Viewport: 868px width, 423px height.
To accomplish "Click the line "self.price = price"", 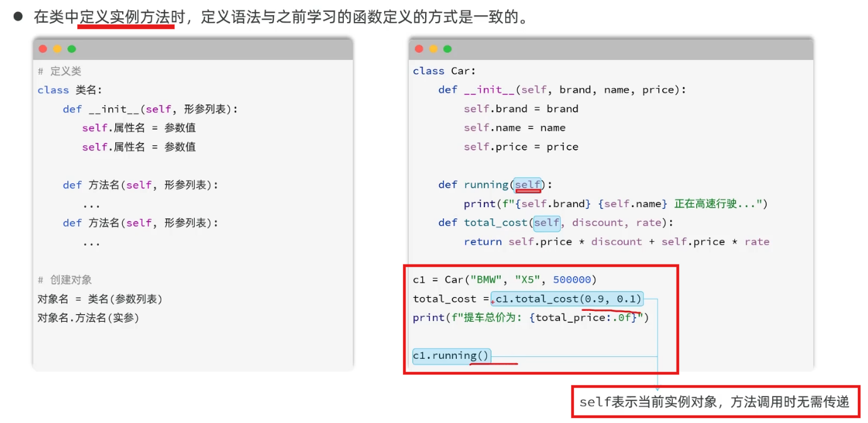I will pos(521,147).
